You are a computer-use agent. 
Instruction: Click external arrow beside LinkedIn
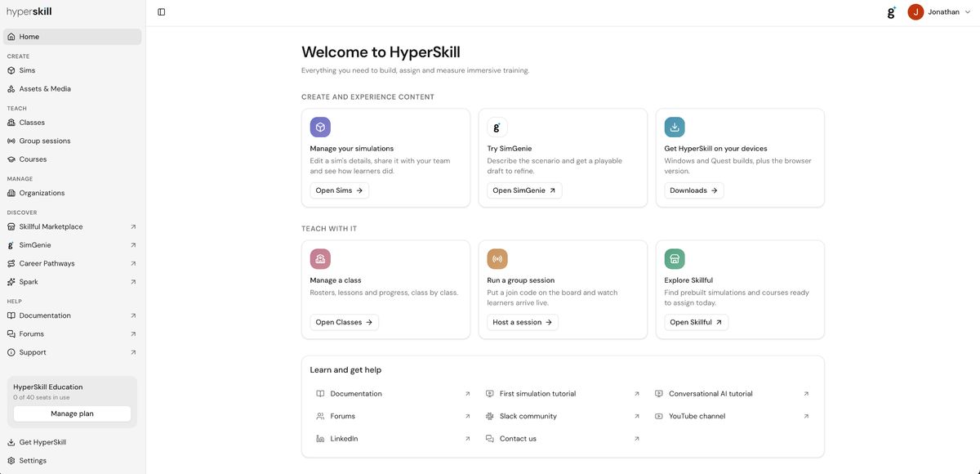pyautogui.click(x=468, y=439)
